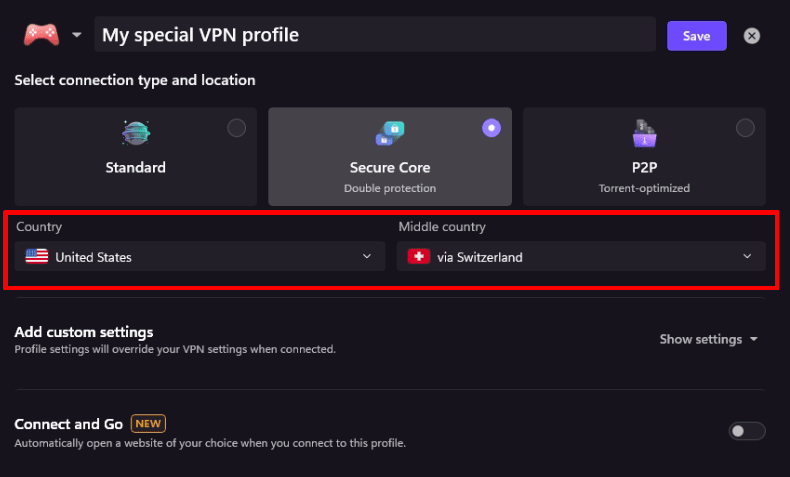This screenshot has height=477, width=790.
Task: Select the Standard radio button
Action: click(x=236, y=128)
